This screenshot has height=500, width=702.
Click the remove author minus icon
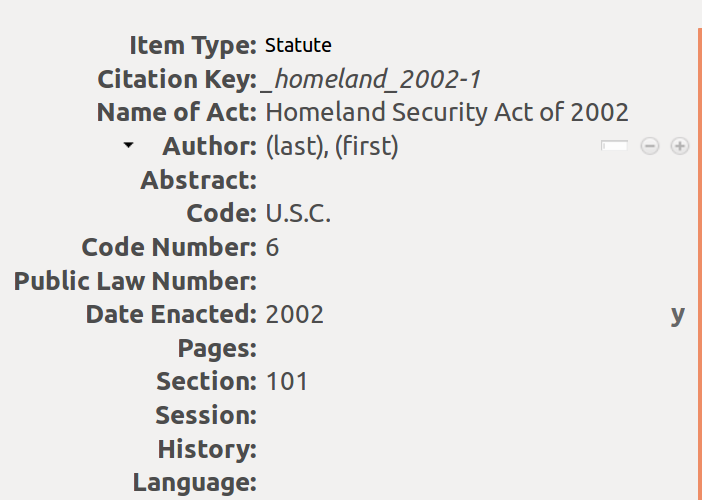click(x=650, y=147)
